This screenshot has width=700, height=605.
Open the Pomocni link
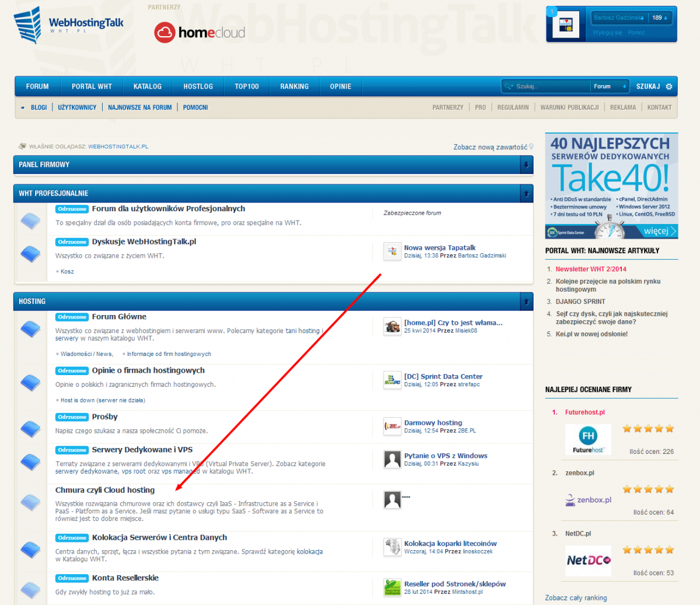click(195, 107)
